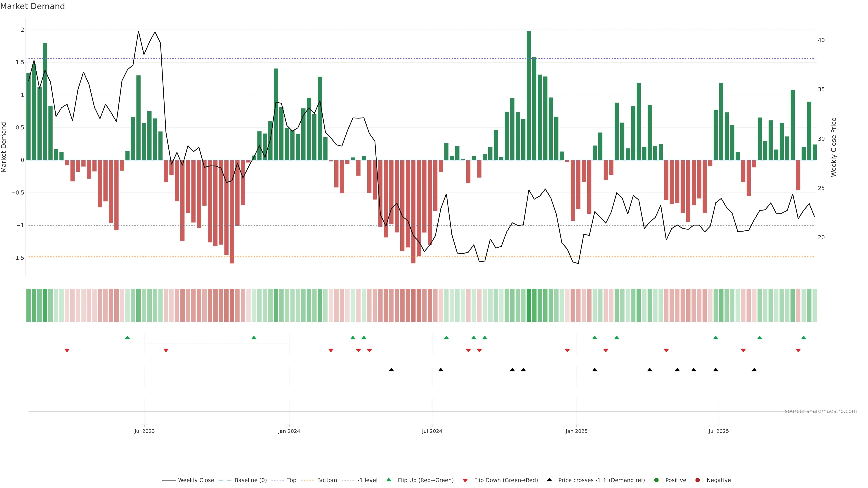Click the green Positive legend dot
Viewport: 868px width, 488px height.
tap(656, 480)
